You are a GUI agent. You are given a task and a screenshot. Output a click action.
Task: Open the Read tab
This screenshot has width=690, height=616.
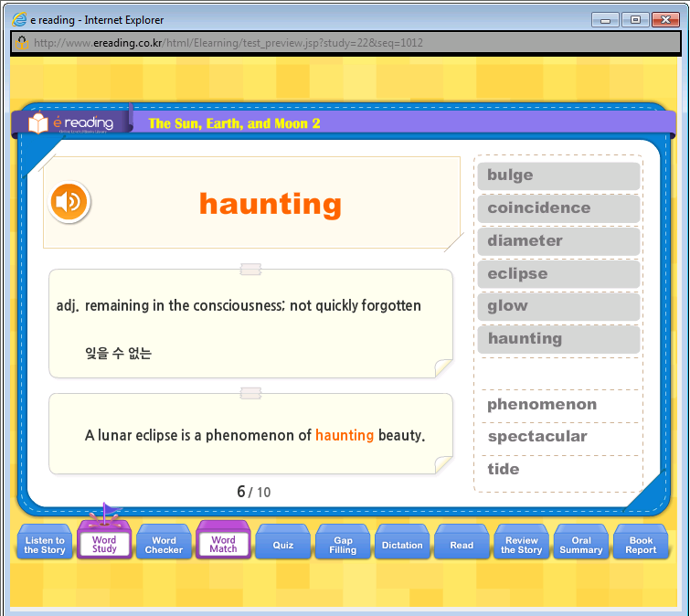pyautogui.click(x=462, y=543)
